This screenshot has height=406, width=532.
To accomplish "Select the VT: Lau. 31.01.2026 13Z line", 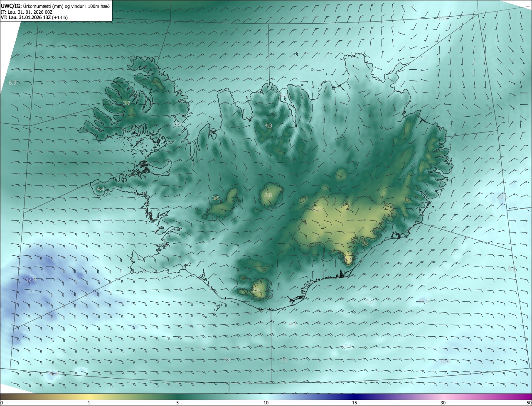I will [x=34, y=17].
